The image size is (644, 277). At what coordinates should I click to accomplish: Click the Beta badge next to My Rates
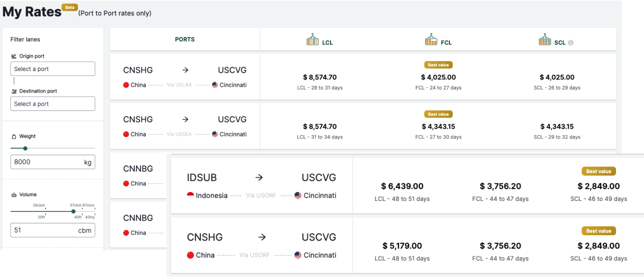70,7
